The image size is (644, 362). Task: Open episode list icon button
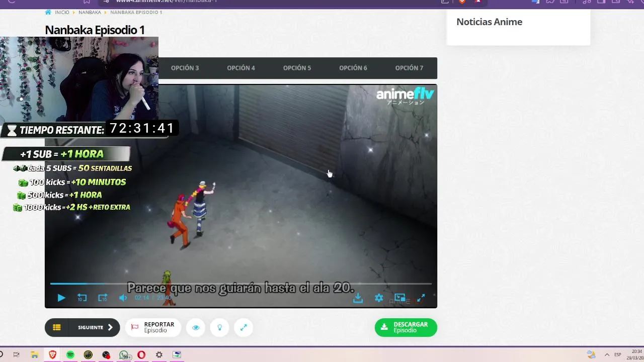[57, 327]
